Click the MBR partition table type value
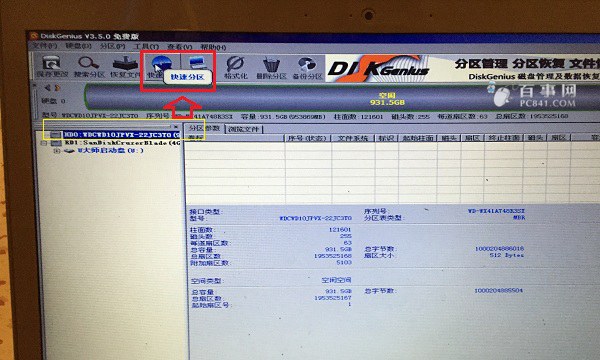Screen dimensions: 600x360 coord(519,217)
